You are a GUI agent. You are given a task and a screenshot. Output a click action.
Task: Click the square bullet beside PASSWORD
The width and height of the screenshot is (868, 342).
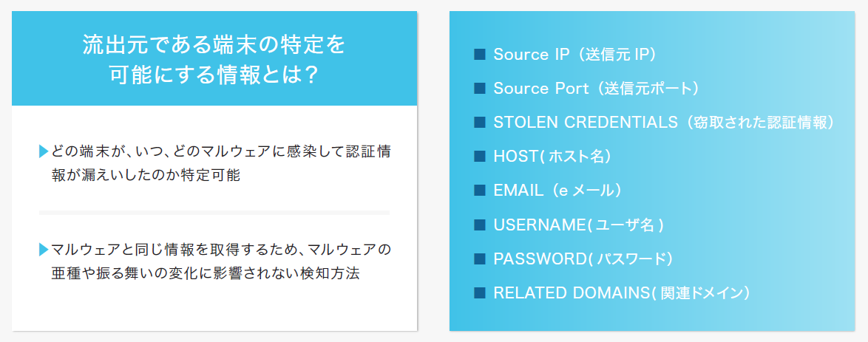(x=480, y=259)
